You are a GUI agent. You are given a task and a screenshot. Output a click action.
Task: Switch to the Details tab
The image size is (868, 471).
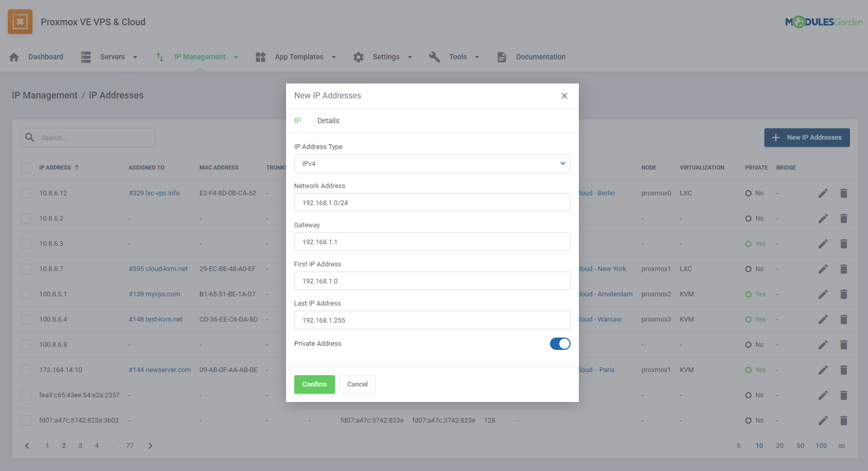(328, 121)
